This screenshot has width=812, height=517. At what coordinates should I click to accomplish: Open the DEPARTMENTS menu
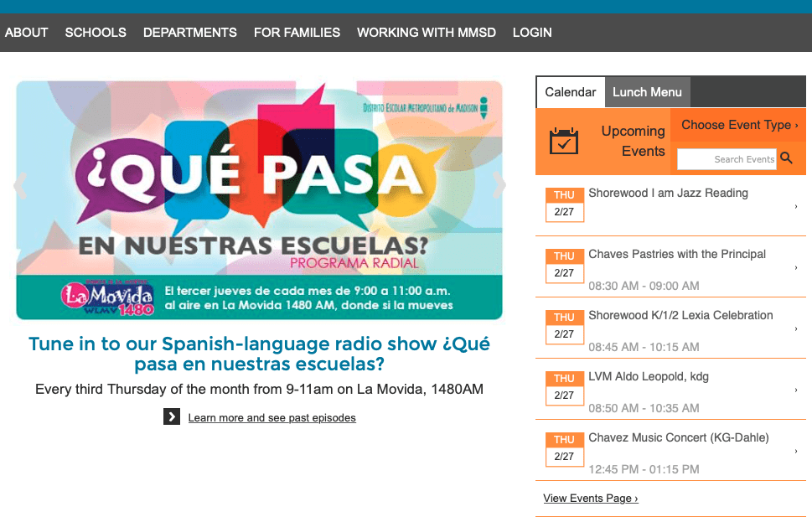point(190,33)
